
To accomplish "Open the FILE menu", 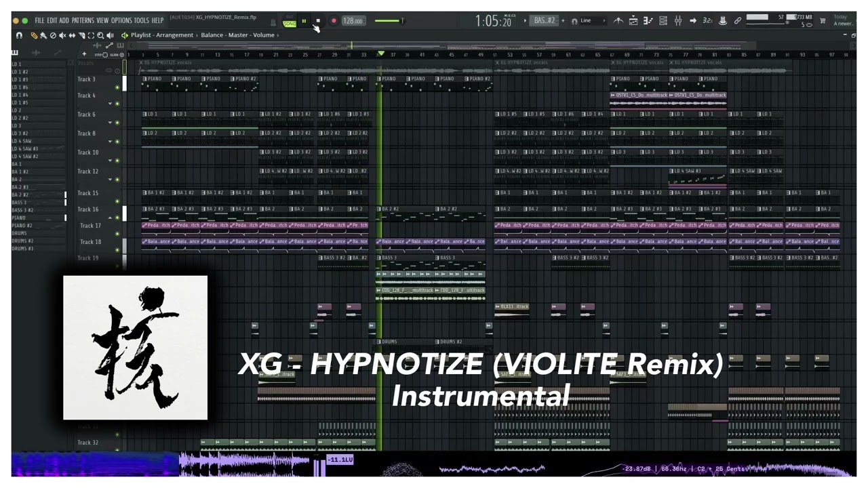I will pos(39,20).
